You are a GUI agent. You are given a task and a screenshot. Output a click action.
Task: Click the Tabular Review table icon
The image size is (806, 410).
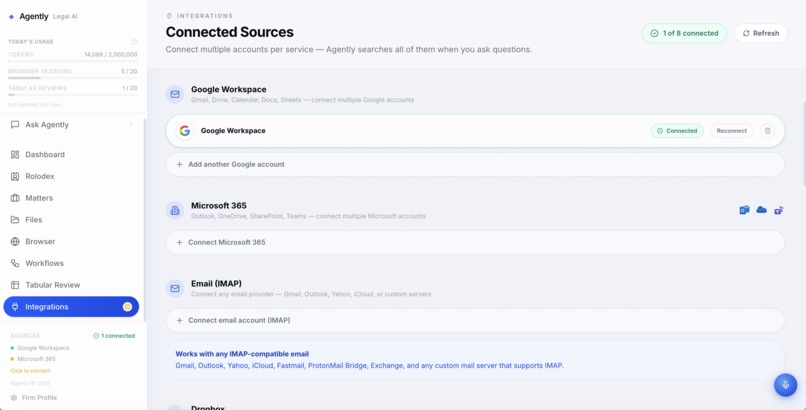[15, 285]
